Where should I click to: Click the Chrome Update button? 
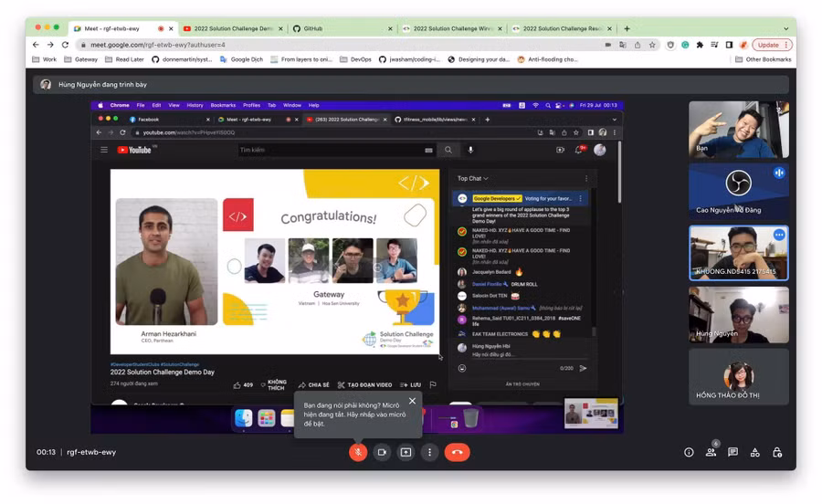tap(771, 45)
